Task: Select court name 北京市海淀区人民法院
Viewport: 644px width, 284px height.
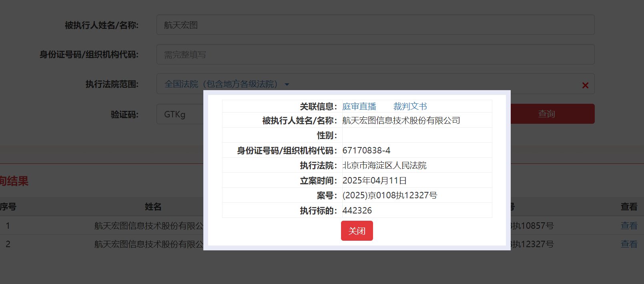Action: pos(384,165)
